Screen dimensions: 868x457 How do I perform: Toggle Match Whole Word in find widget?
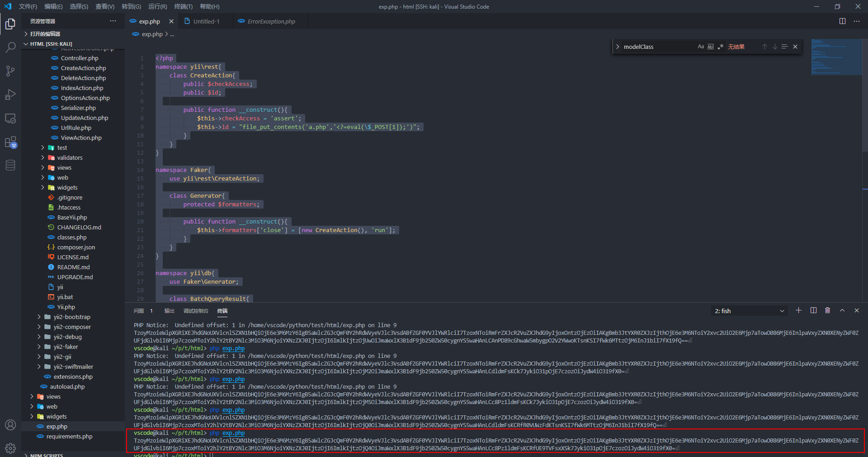pyautogui.click(x=711, y=47)
